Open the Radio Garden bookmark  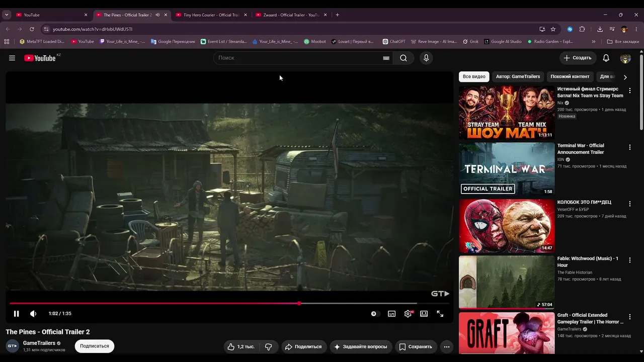pyautogui.click(x=550, y=42)
